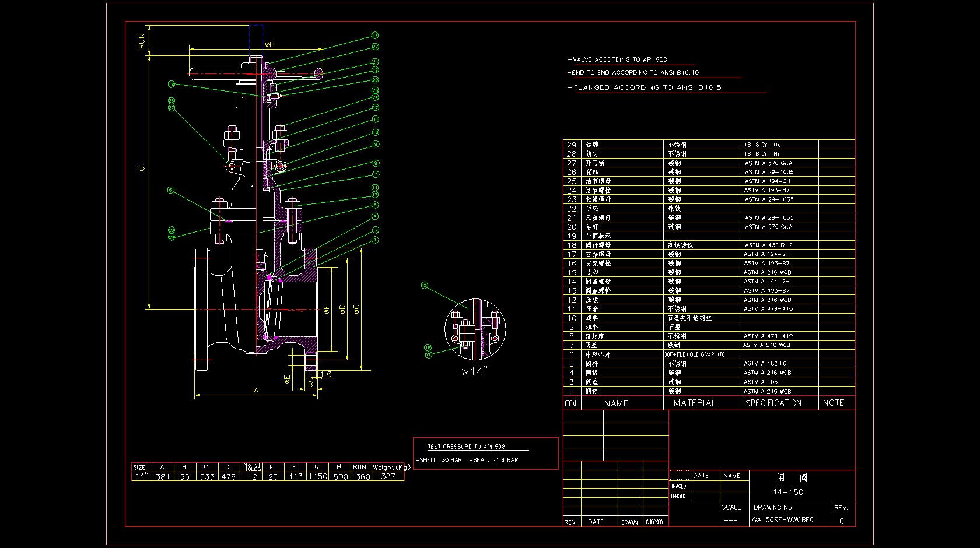Select 'TEST PRESSURE TO API 598' heading
The width and height of the screenshot is (980, 548).
click(466, 447)
